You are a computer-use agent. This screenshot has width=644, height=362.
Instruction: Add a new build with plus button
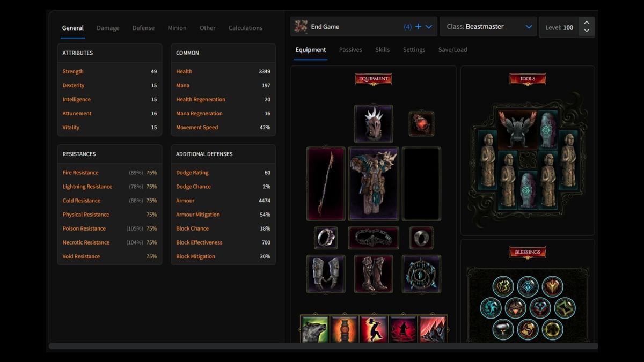419,27
